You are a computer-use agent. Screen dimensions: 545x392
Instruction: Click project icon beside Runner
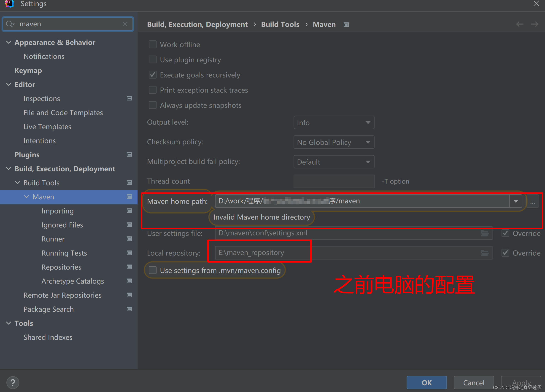pyautogui.click(x=129, y=239)
